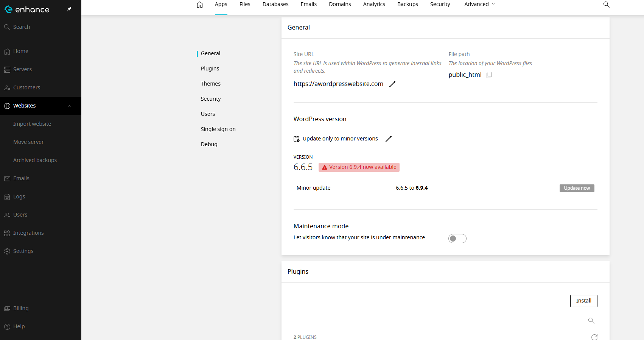
Task: Open the Backups tab
Action: pos(408,4)
